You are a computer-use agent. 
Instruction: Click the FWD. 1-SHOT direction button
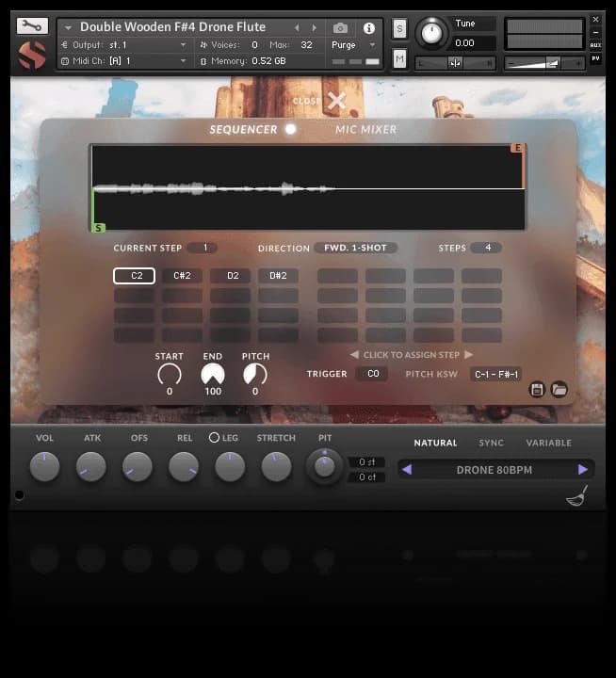coord(355,249)
